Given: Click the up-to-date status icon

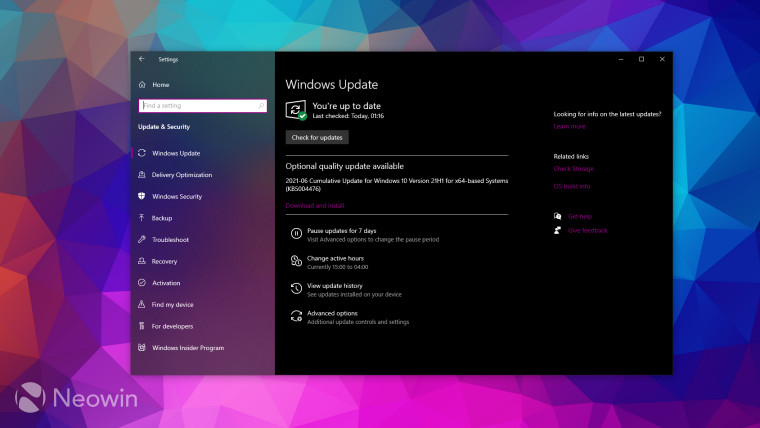Looking at the screenshot, I should [x=296, y=110].
